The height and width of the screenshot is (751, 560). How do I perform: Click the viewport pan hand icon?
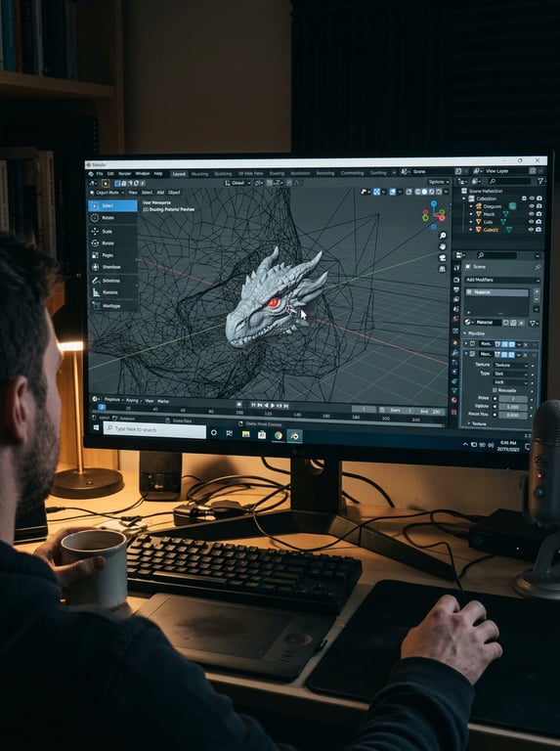tap(443, 246)
